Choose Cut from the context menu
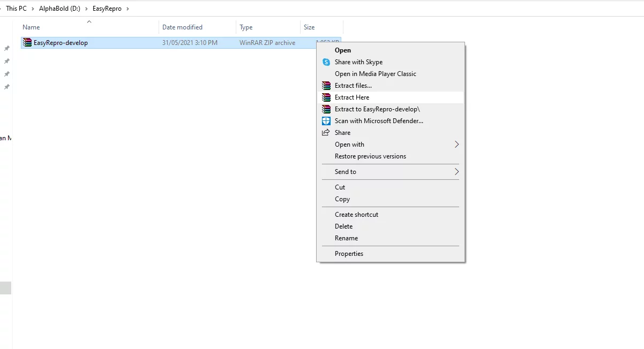 pos(390,187)
